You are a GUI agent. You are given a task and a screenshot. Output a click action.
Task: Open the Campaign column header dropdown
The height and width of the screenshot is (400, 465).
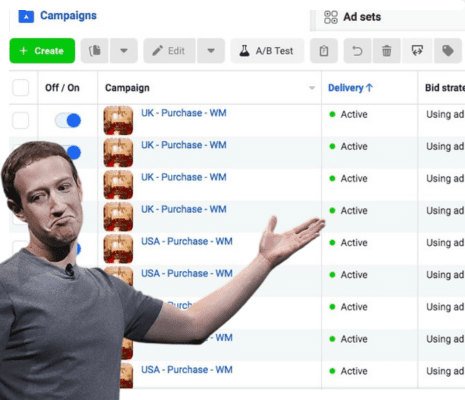312,88
